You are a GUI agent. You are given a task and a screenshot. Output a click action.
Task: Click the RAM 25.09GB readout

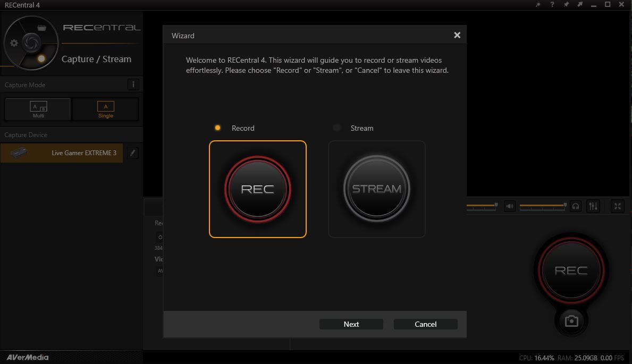578,358
